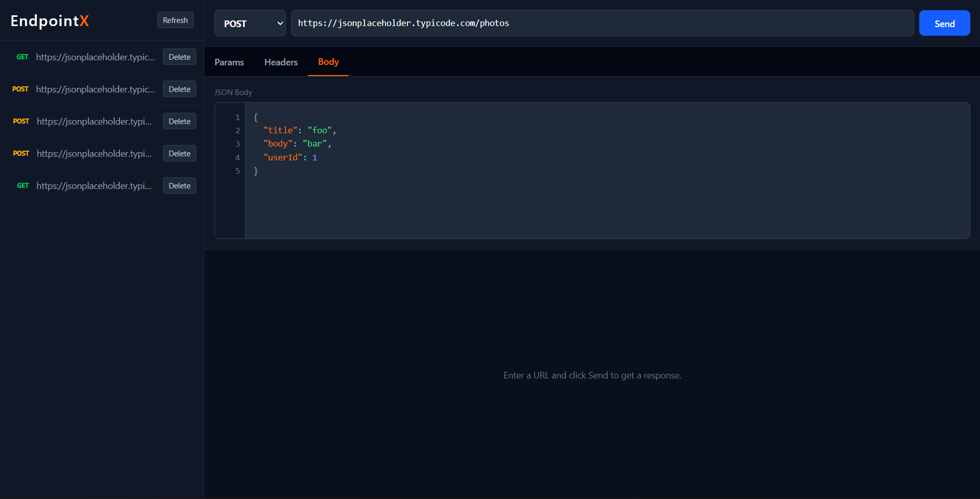Screen dimensions: 980x499
Task: Click the green GET badge on the top history item
Action: pos(22,57)
